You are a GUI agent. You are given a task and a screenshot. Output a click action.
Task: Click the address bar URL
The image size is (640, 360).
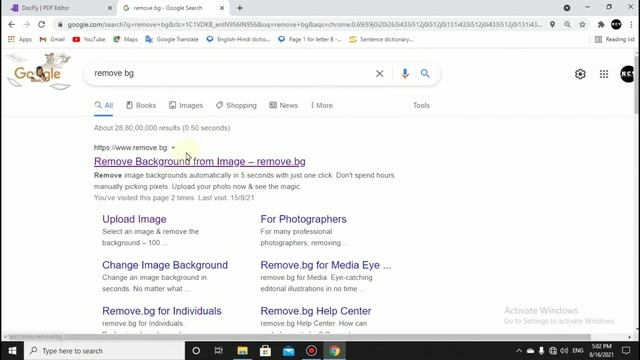(x=304, y=24)
